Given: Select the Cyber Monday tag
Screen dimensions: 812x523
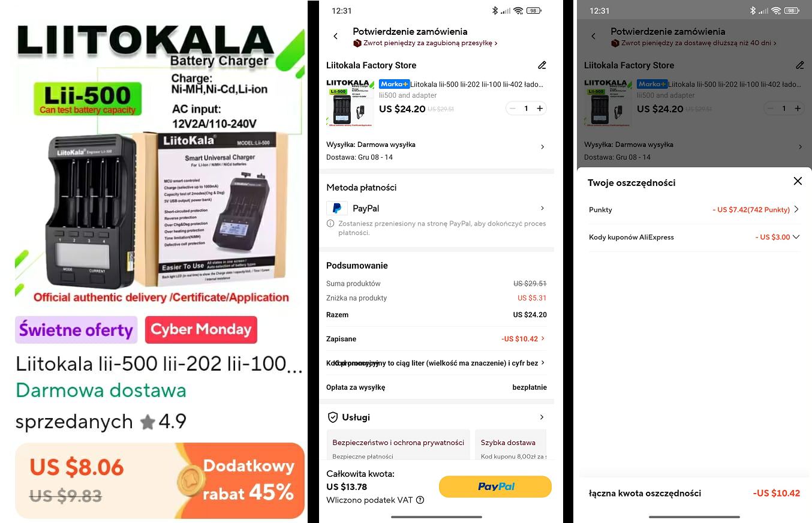Looking at the screenshot, I should coord(201,329).
